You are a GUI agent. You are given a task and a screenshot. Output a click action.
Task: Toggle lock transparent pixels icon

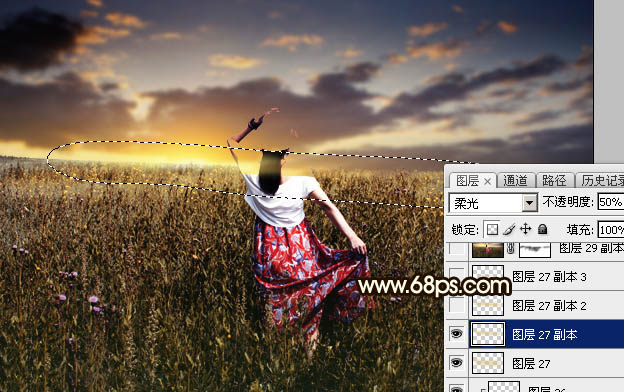pos(492,229)
